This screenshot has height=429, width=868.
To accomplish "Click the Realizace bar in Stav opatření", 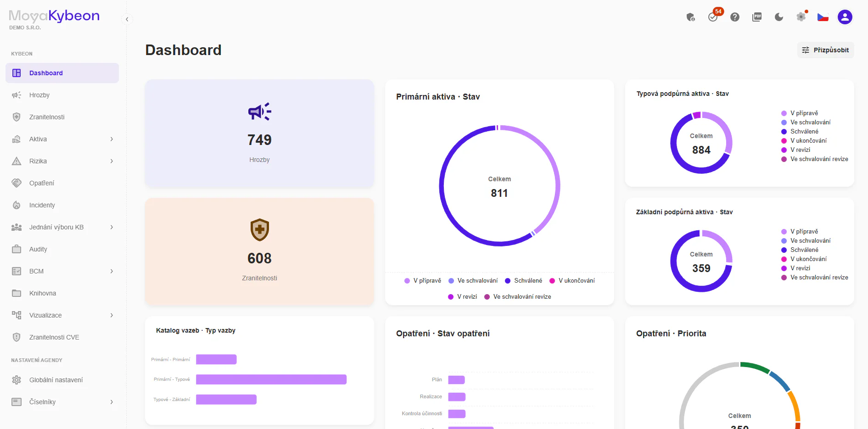I will pos(457,397).
